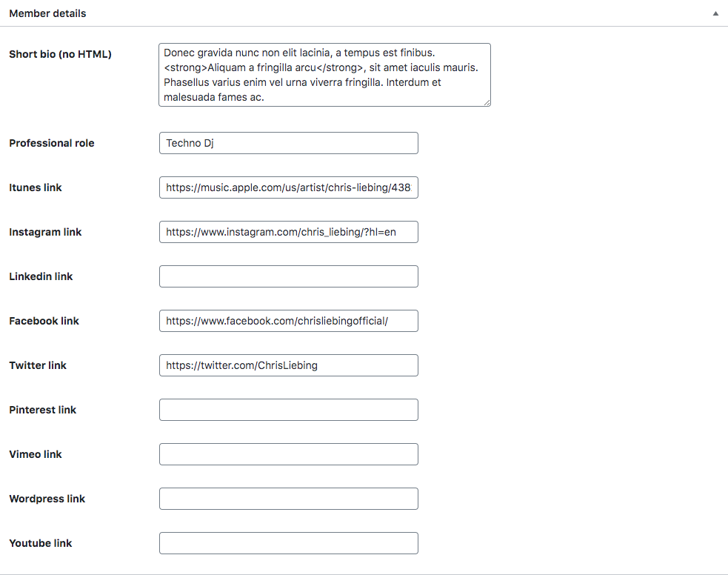This screenshot has height=575, width=728.
Task: Click inside the Short bio textarea
Action: [324, 74]
